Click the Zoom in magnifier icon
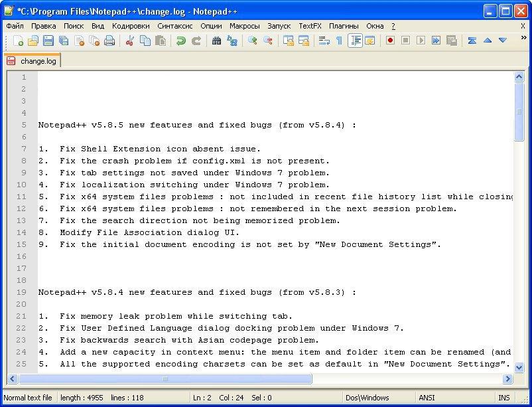Viewport: 532px width, 407px height. click(x=253, y=41)
